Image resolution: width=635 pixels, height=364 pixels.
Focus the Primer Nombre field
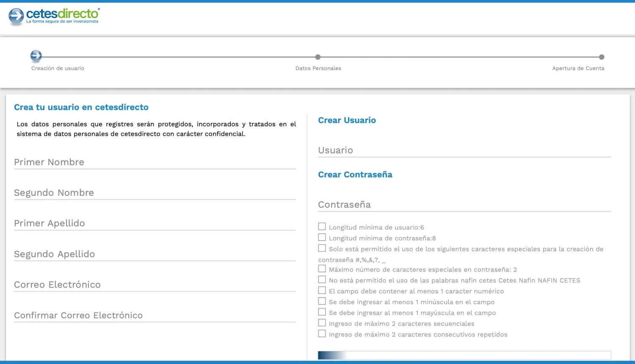155,162
